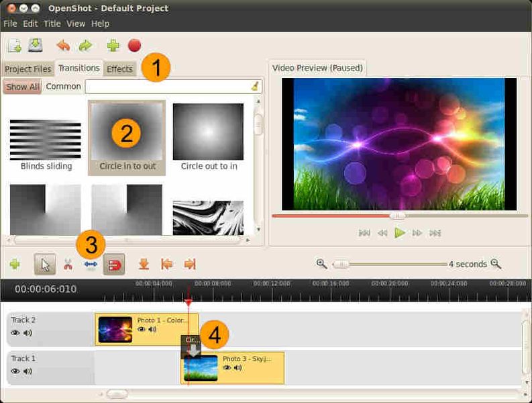532x403 pixels.
Task: Click transitions list scroll up arrow
Action: click(258, 101)
